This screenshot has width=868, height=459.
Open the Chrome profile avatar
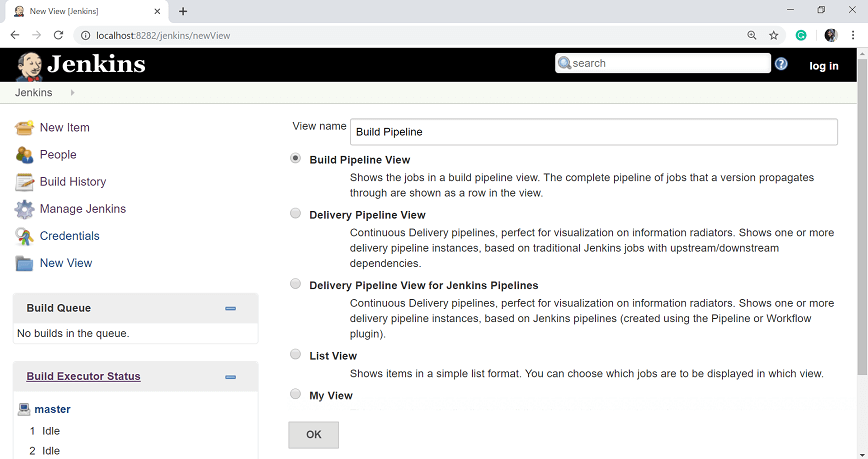pos(830,35)
